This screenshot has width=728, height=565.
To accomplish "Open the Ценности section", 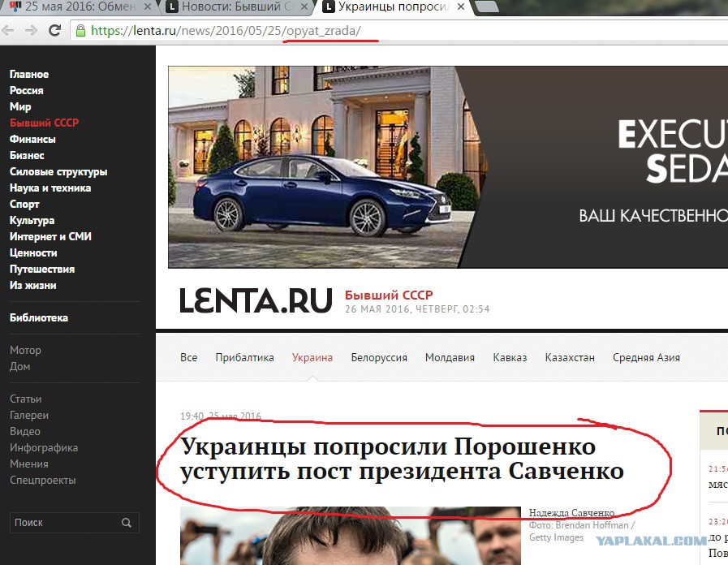I will tap(33, 253).
